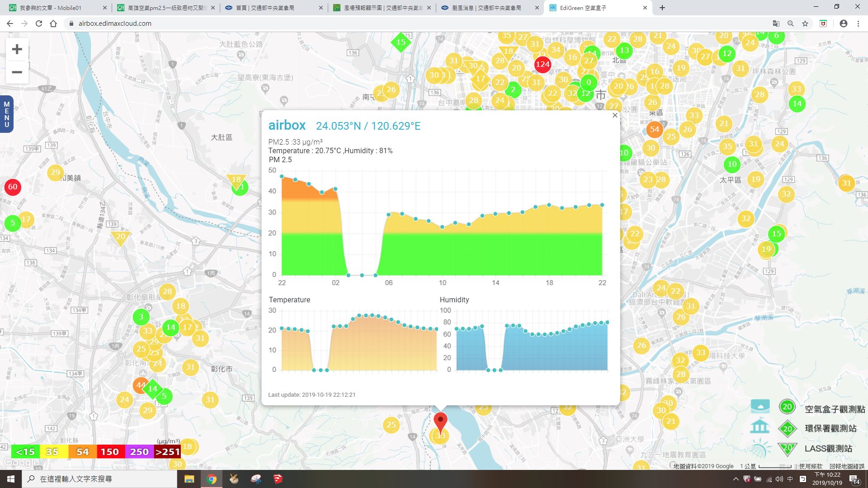Screen dimensions: 868x488
Task: Switch to 高雄空氣pm2.5 article tab
Action: click(x=165, y=8)
